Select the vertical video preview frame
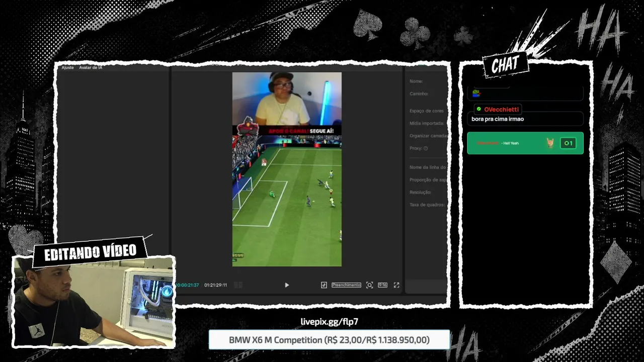 pyautogui.click(x=287, y=169)
